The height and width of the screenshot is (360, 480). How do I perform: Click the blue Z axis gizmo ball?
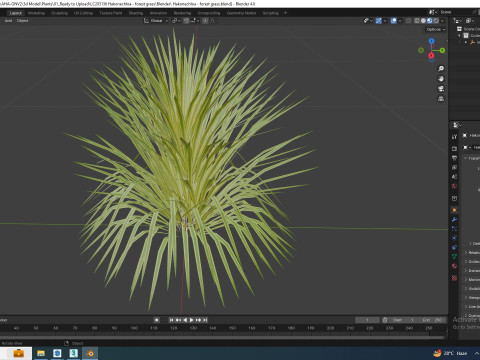431,41
